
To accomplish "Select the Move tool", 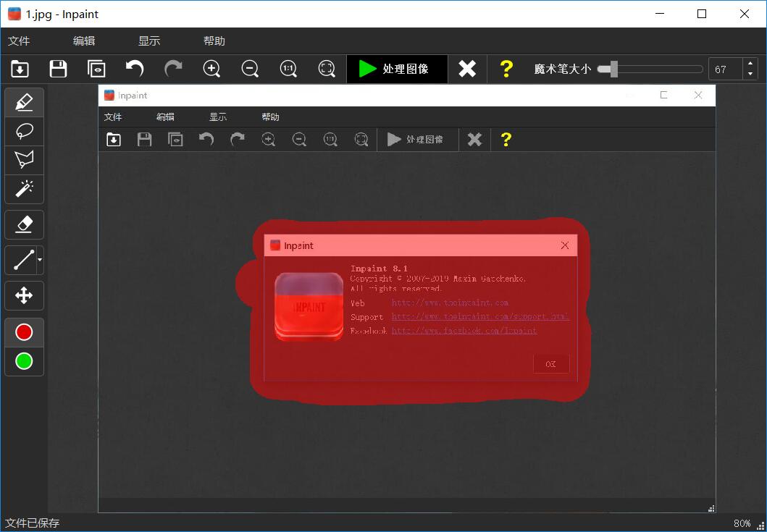I will (x=24, y=295).
